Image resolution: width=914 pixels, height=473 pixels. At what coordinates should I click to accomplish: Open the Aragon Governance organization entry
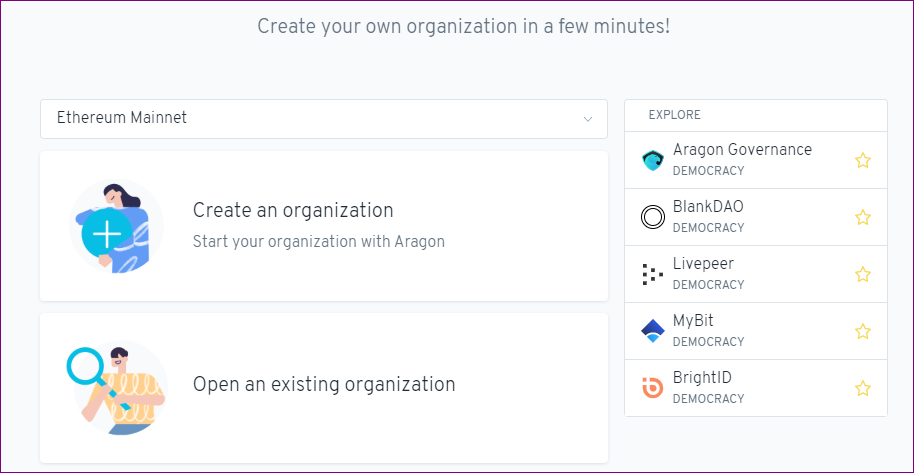[x=755, y=160]
